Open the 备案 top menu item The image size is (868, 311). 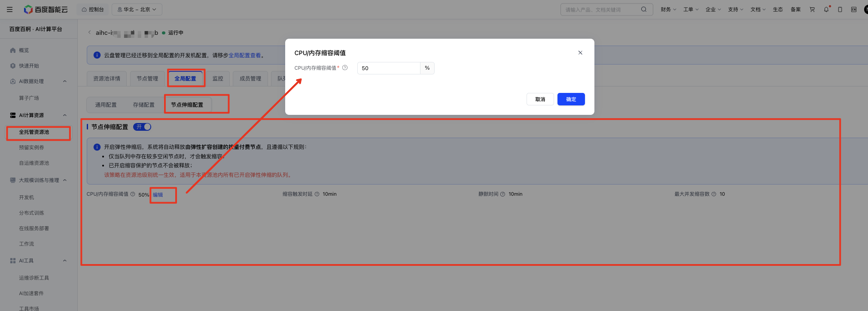coord(795,9)
